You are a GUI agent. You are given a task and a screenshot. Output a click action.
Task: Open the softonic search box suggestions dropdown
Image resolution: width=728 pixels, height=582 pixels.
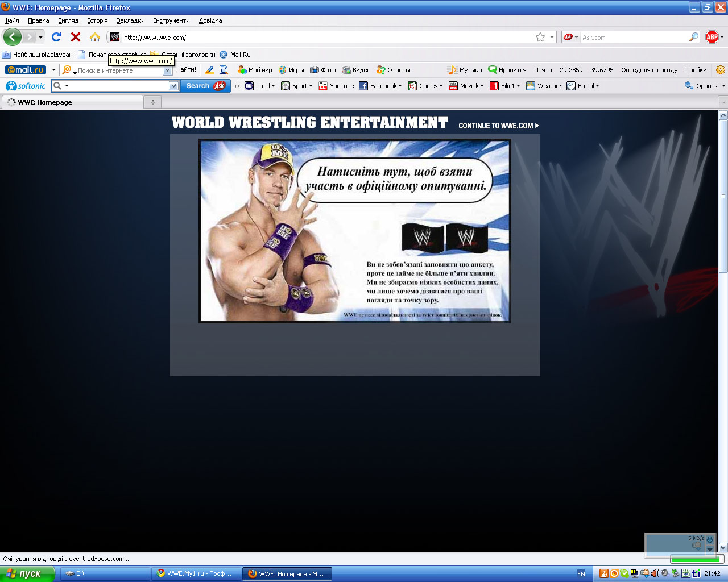(174, 86)
